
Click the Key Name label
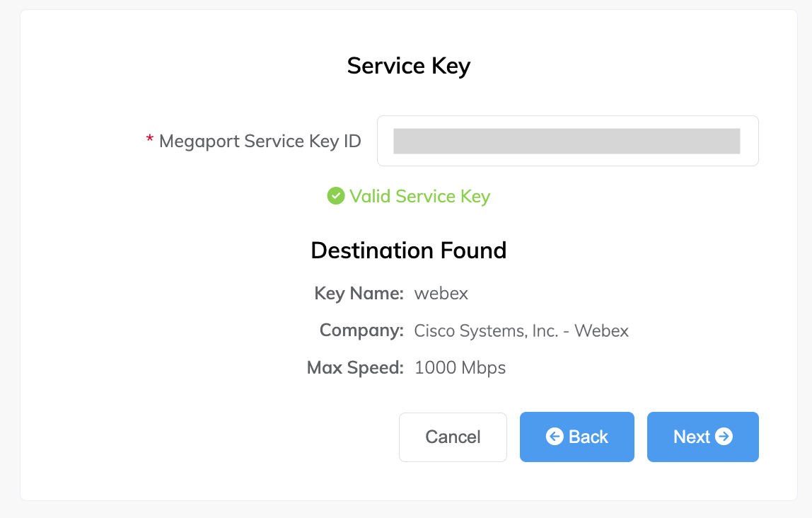coord(359,293)
